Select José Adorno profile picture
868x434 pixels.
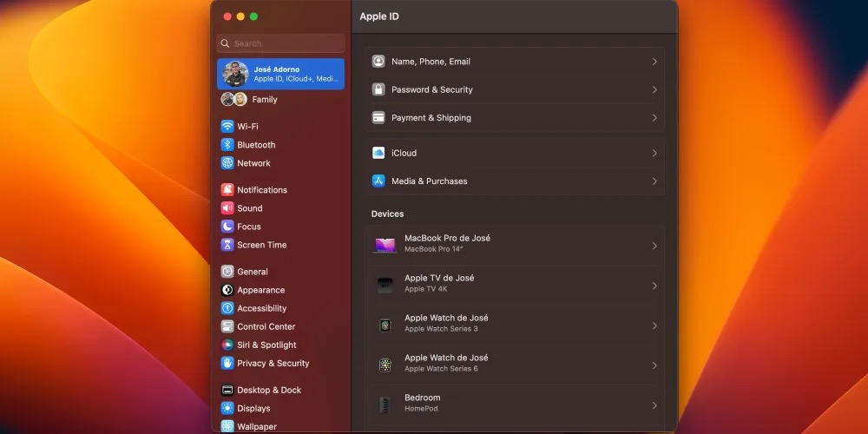pos(235,74)
